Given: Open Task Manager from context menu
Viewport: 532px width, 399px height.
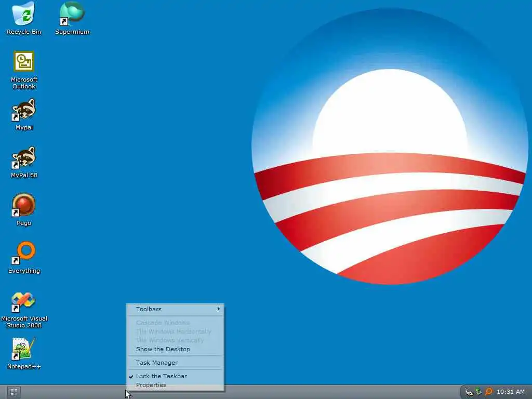Looking at the screenshot, I should pos(175,363).
